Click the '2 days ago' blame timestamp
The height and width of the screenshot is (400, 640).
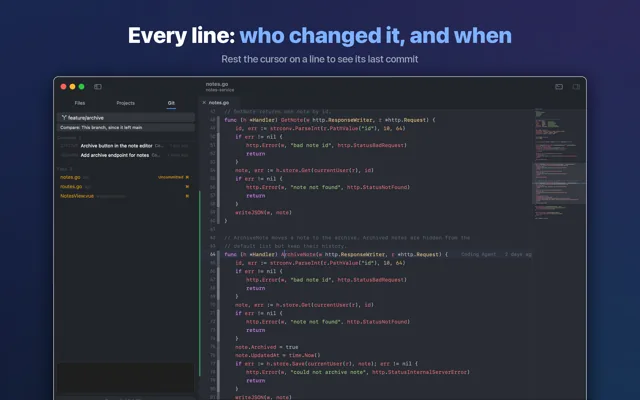pyautogui.click(x=518, y=254)
